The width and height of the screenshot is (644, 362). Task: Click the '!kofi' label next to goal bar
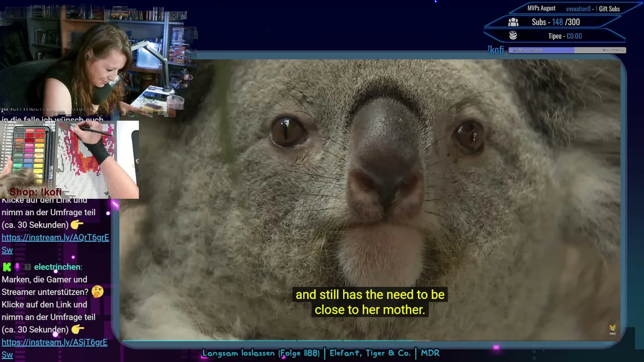point(496,50)
